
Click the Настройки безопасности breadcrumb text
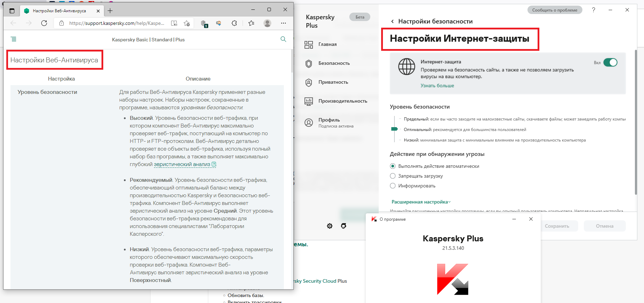point(435,21)
